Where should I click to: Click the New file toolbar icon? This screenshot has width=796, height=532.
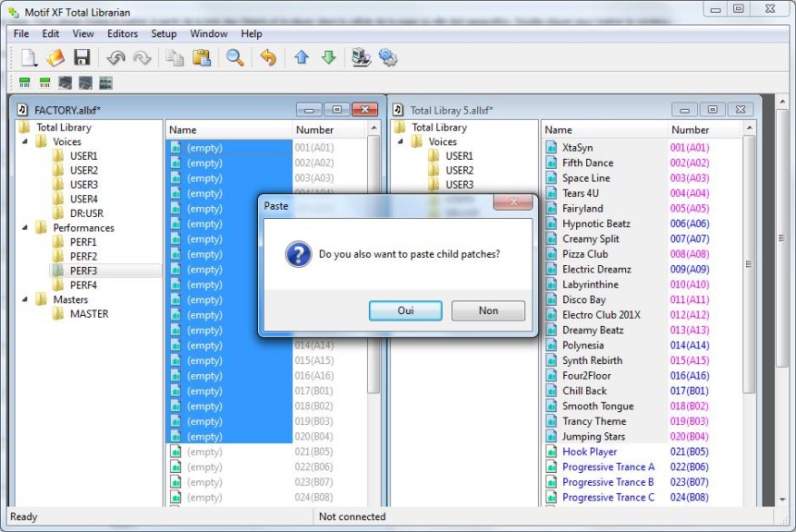point(28,57)
